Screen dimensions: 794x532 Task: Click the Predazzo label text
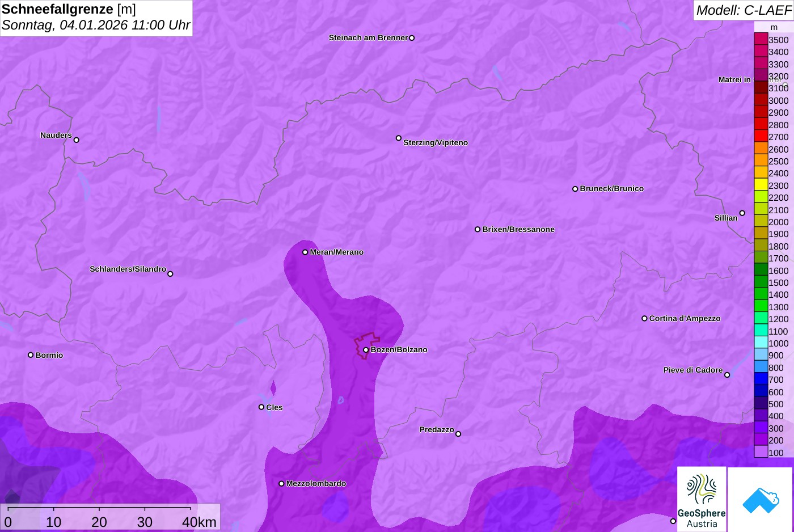437,429
